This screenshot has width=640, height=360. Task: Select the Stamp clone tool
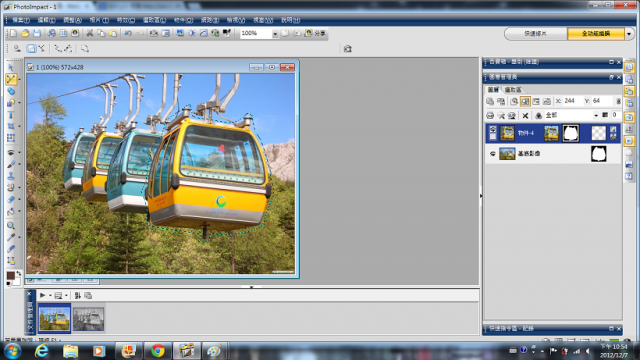(11, 176)
